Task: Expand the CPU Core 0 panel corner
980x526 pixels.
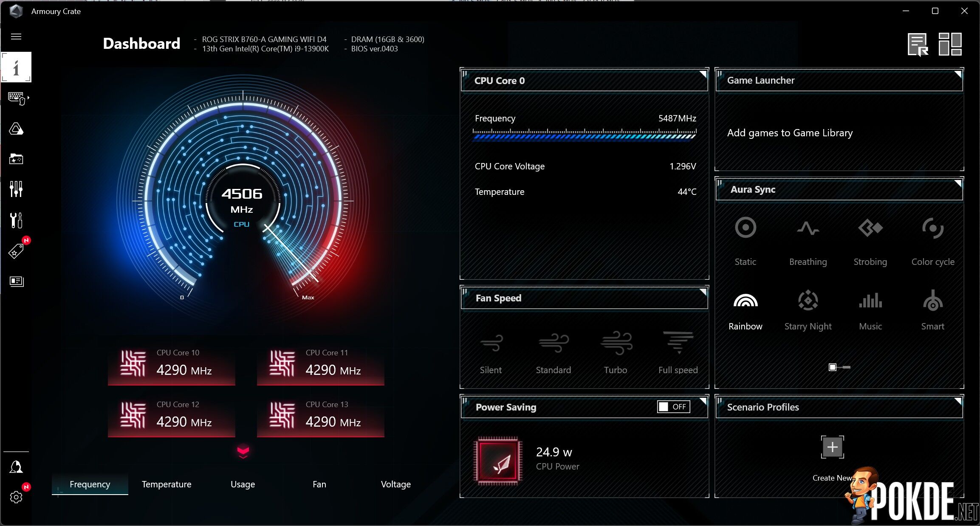Action: point(703,75)
